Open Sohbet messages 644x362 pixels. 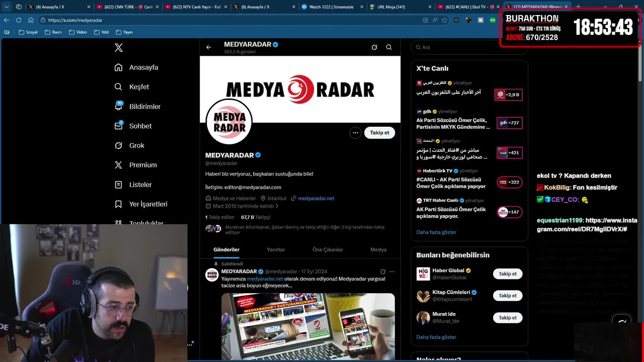pos(133,126)
